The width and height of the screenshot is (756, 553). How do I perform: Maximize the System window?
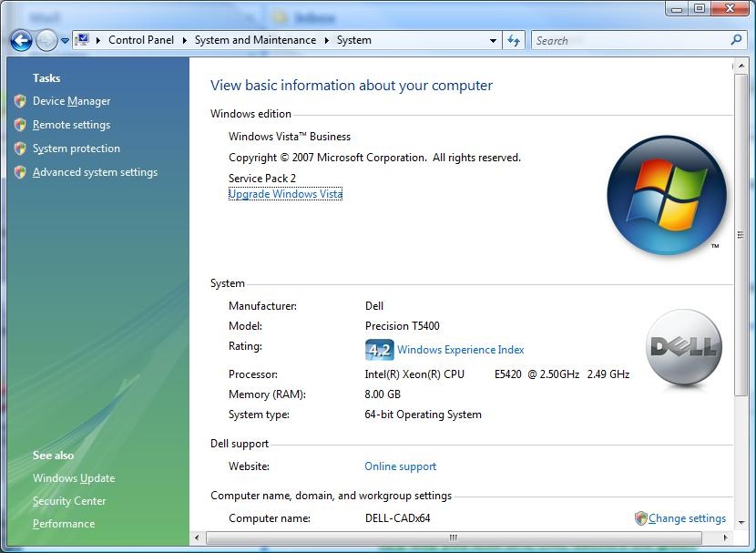coord(700,9)
